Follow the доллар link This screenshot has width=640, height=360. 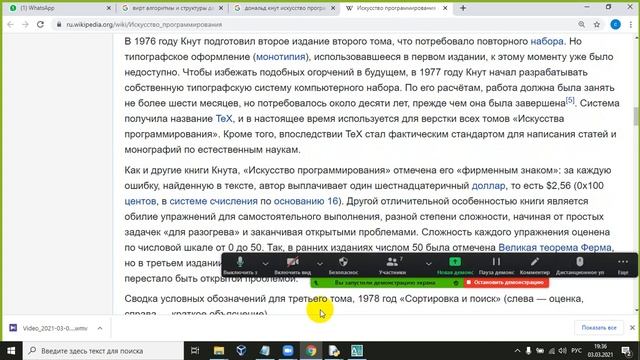tap(488, 186)
